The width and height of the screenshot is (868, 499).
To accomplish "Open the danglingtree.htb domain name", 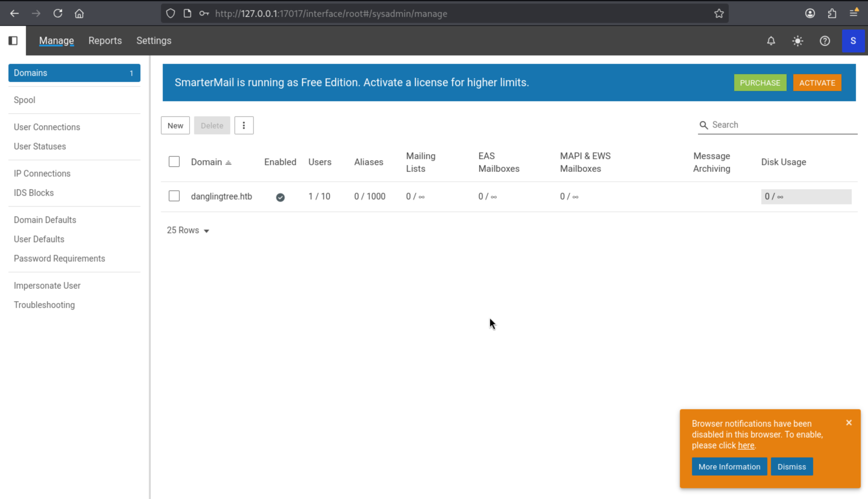I will point(221,196).
